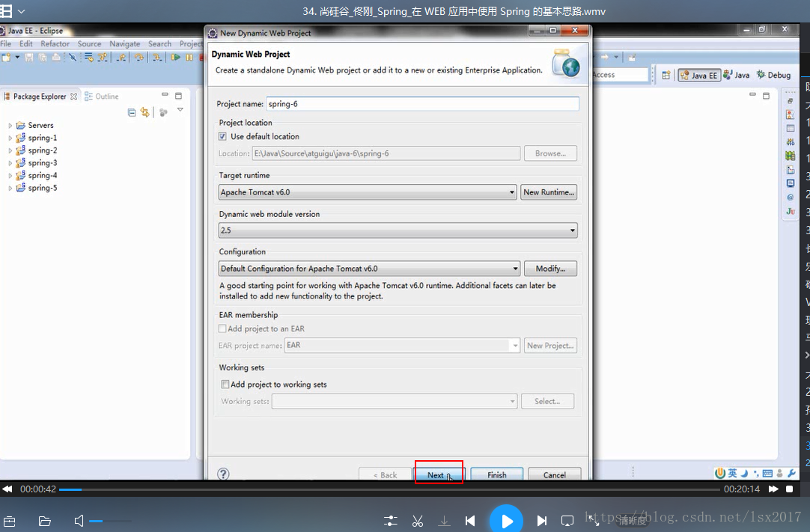Switch to the Debug perspective
Image resolution: width=810 pixels, height=532 pixels.
[x=774, y=76]
